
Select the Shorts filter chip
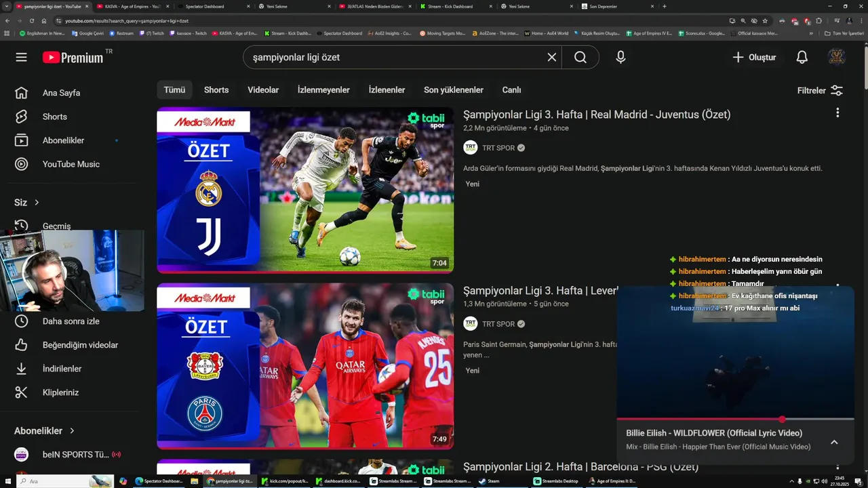216,90
